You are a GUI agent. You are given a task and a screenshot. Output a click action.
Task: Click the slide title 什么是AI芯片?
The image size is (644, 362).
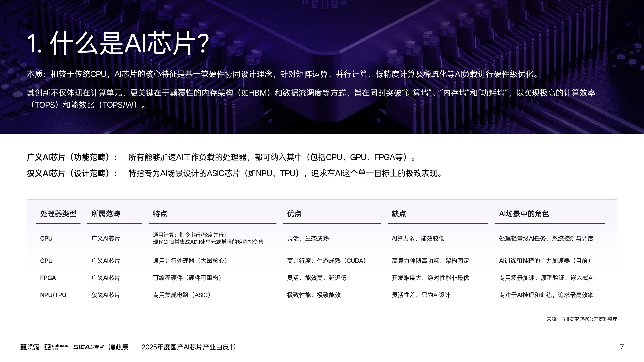point(118,43)
